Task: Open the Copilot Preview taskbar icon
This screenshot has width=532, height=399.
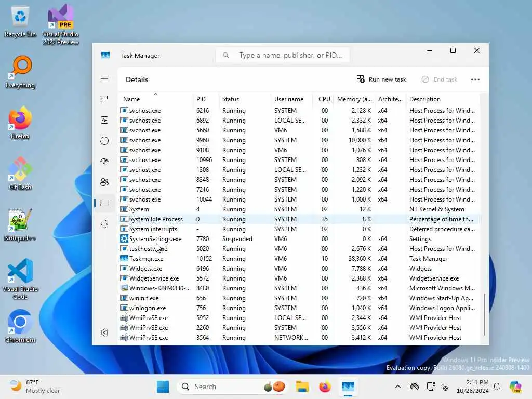Action: [515, 387]
